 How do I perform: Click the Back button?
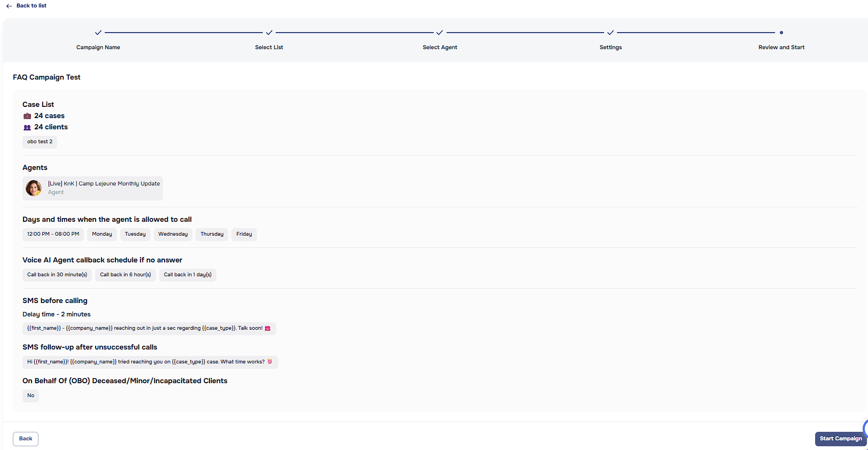[26, 439]
